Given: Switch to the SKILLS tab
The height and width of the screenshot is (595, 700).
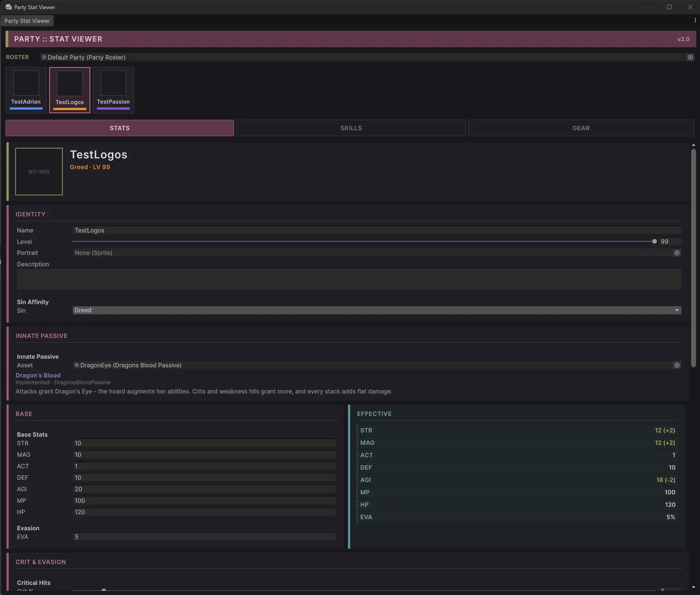Looking at the screenshot, I should [351, 128].
